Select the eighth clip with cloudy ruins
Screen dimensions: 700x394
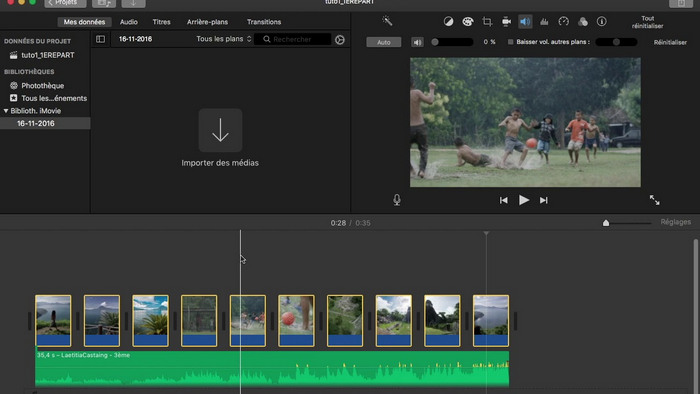[x=394, y=320]
